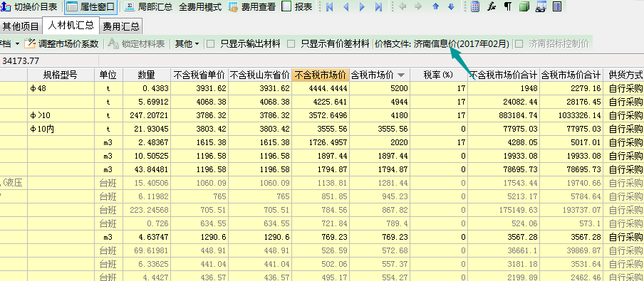Click quantity cell 247.20721
644x281 pixels.
tap(146, 115)
